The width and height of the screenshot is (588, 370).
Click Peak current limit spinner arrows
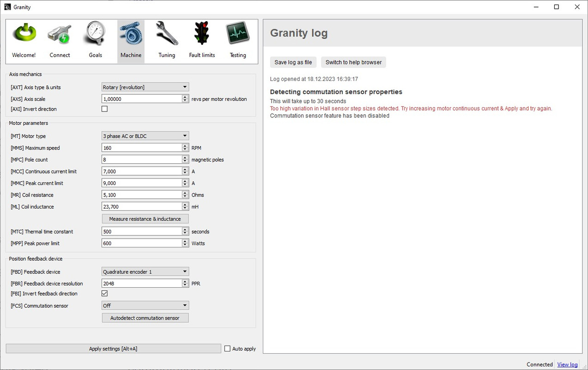click(185, 183)
